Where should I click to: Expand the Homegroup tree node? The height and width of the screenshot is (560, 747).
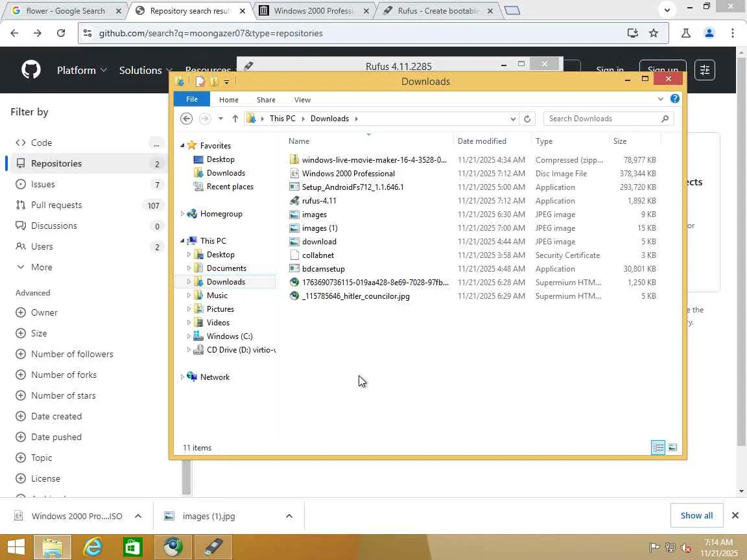pyautogui.click(x=182, y=214)
